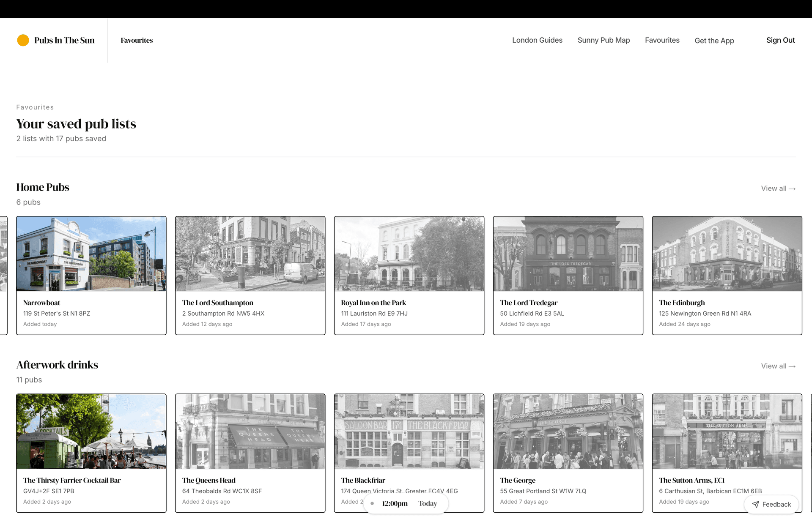
Task: Open The Thirsty Farrier Cocktail Bar card
Action: tap(91, 453)
